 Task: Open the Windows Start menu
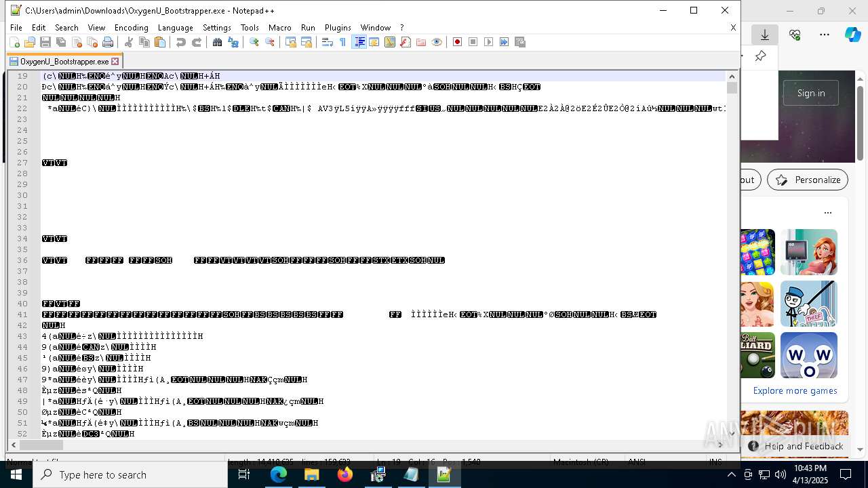click(x=16, y=474)
